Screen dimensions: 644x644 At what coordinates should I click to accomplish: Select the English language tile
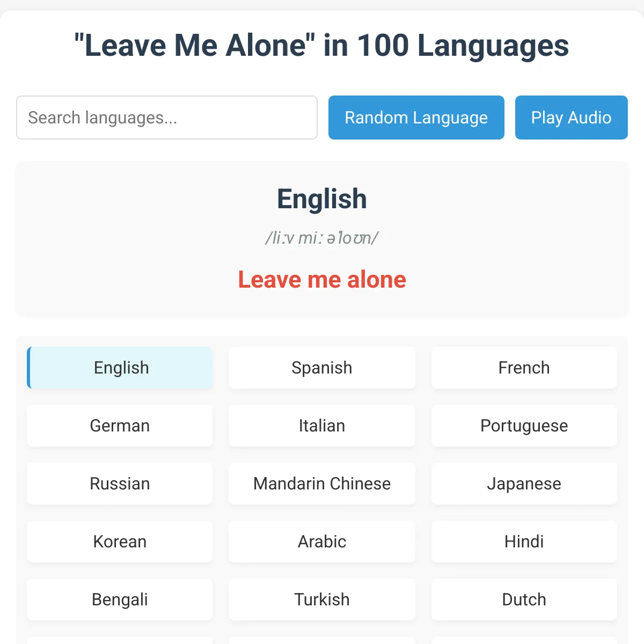(120, 368)
